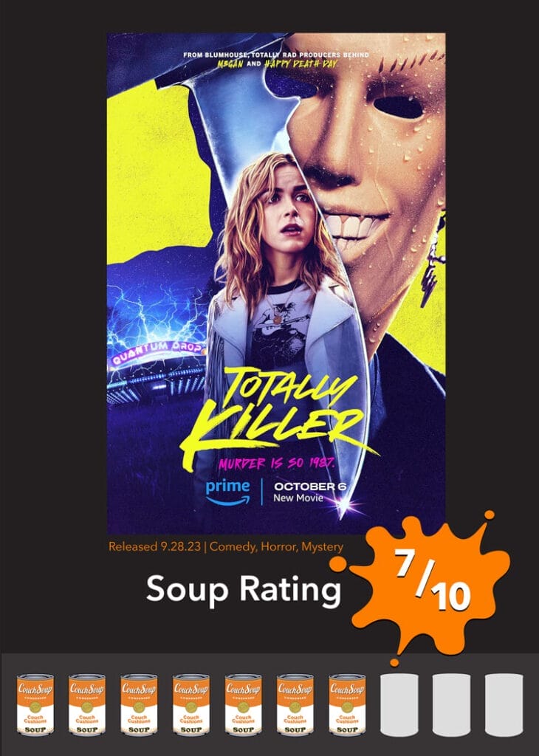Click the first blank gray soup can
Viewport: 539px width, 756px height.
click(399, 704)
